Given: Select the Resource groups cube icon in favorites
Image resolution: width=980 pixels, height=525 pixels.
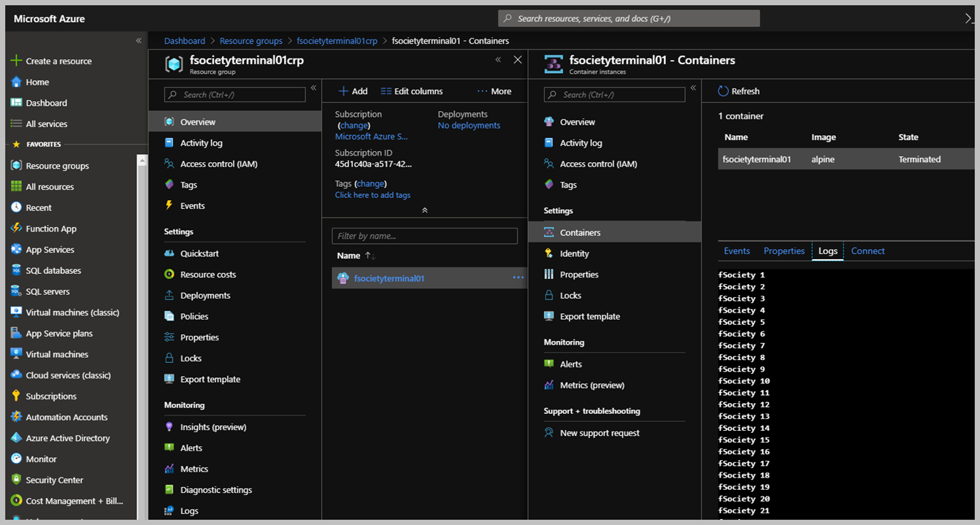Looking at the screenshot, I should point(16,166).
